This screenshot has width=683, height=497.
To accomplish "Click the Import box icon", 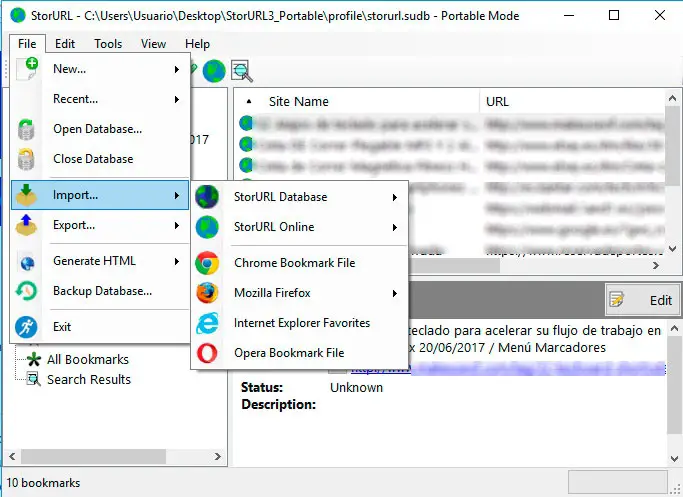I will pos(26,195).
